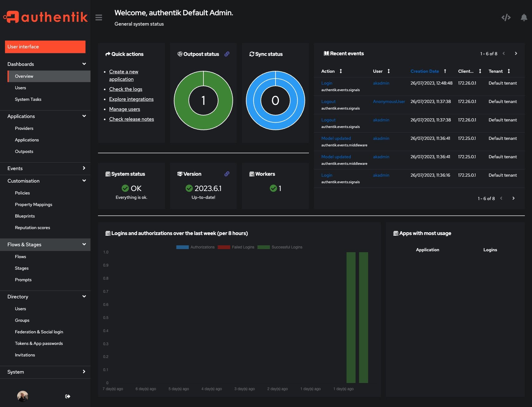The width and height of the screenshot is (532, 407).
Task: Open Providers in the sidebar
Action: 24,128
